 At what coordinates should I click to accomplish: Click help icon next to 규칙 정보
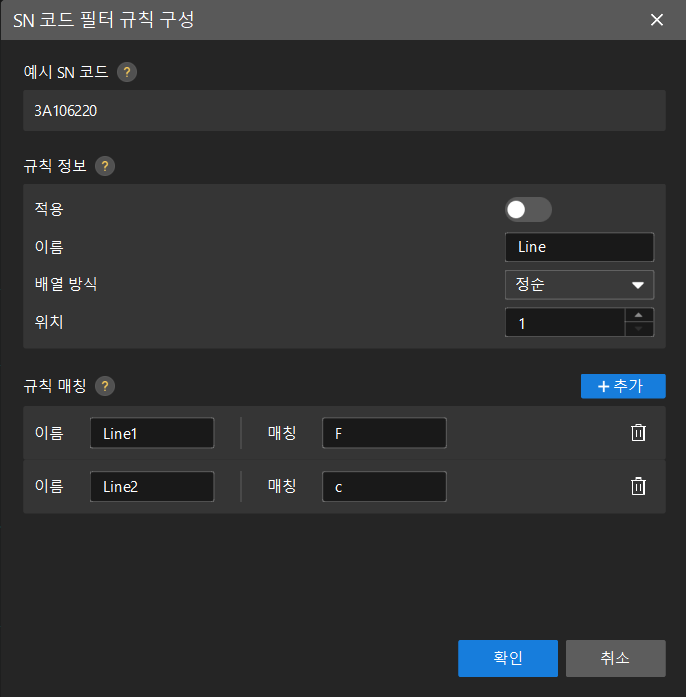(x=105, y=166)
